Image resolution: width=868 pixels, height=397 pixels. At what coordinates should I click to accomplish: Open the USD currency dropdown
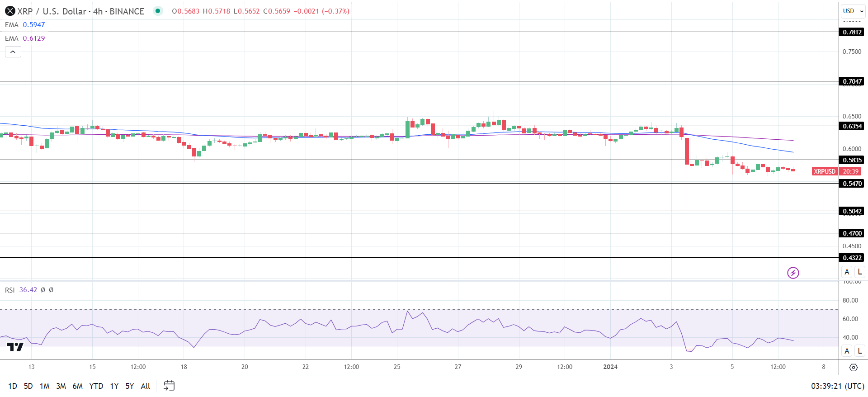click(853, 11)
